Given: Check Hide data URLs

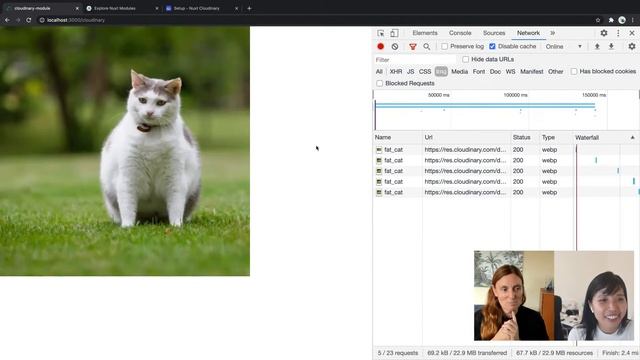Looking at the screenshot, I should pos(466,60).
